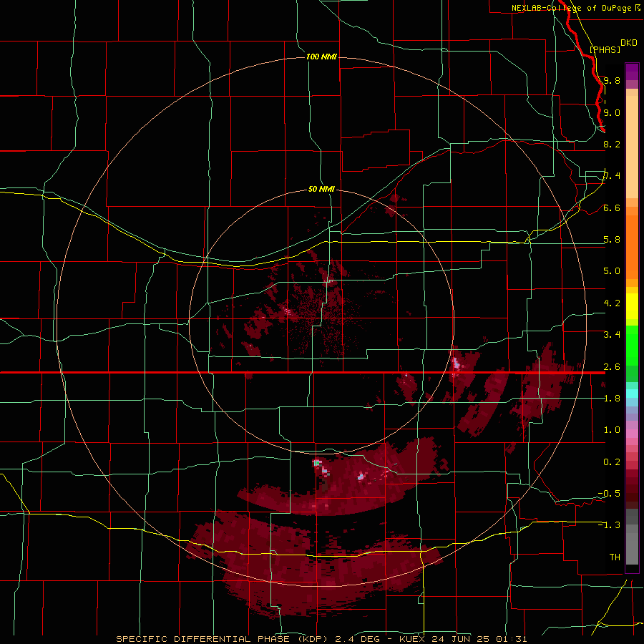The height and width of the screenshot is (644, 644).
Task: Click the 1.0 legend value
Action: coord(612,430)
